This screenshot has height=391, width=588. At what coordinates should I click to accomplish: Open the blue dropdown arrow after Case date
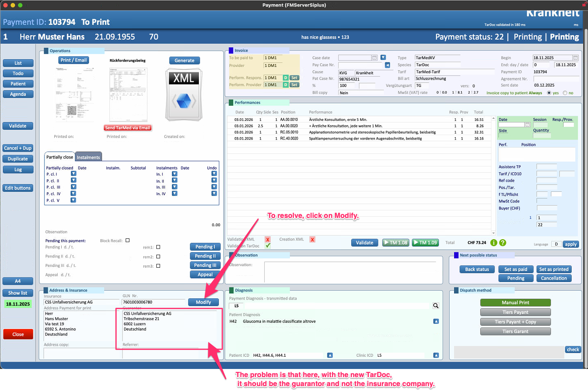coord(383,58)
